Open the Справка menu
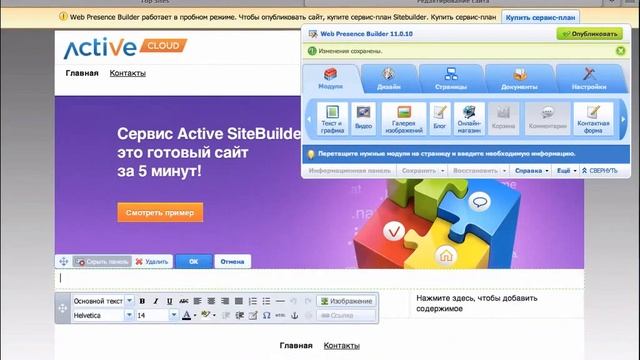Image resolution: width=640 pixels, height=360 pixels. pyautogui.click(x=531, y=171)
